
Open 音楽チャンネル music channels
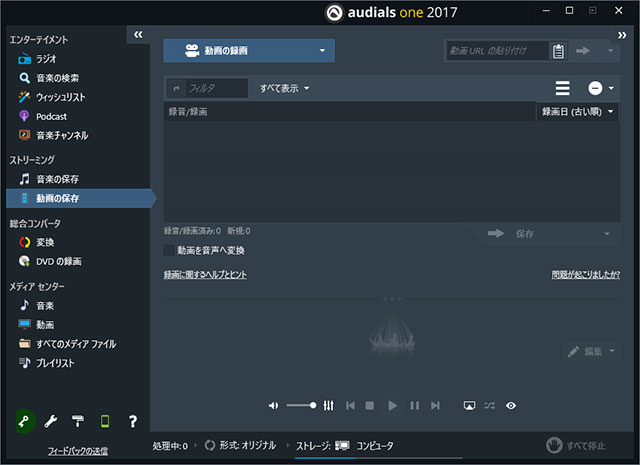point(53,135)
